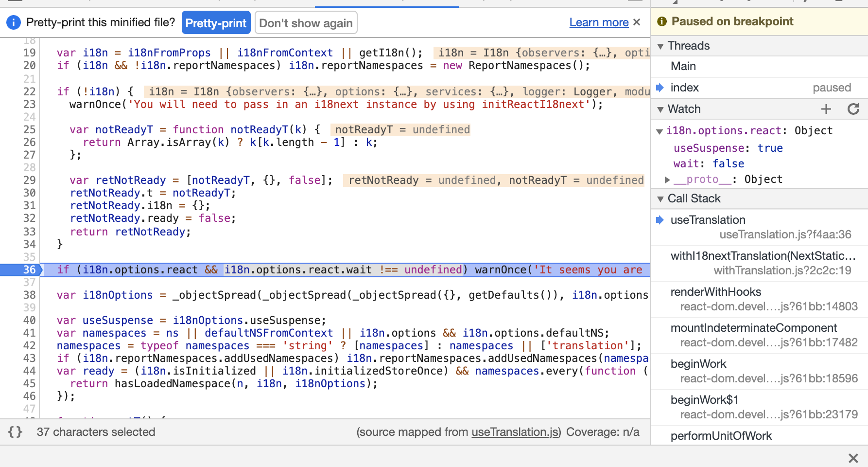868x467 pixels.
Task: Click the 37 characters selected status
Action: click(96, 432)
